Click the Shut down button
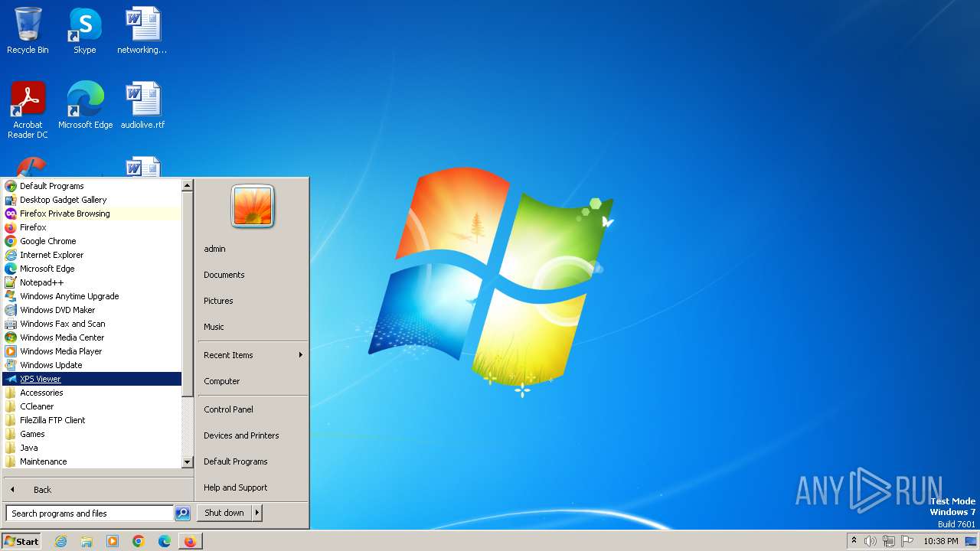The image size is (980, 551). pos(224,513)
